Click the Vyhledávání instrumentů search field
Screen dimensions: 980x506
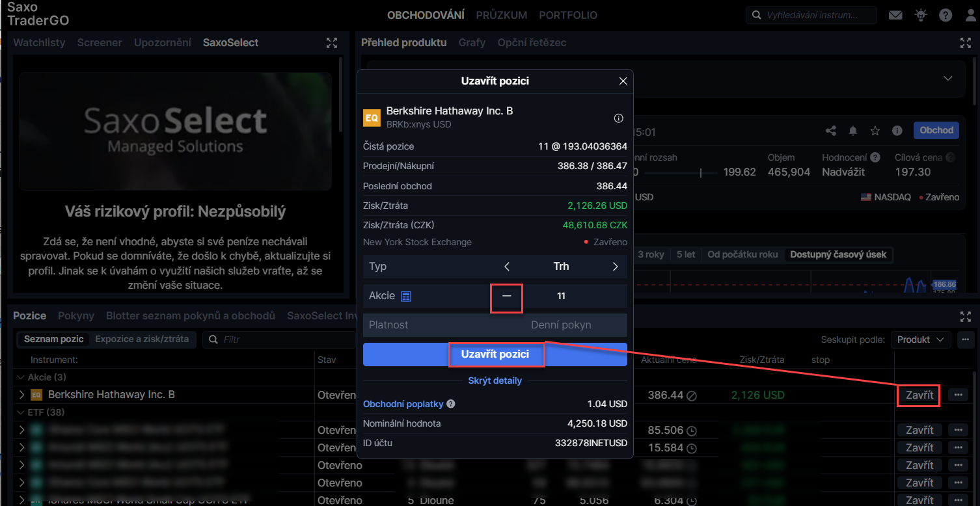811,15
